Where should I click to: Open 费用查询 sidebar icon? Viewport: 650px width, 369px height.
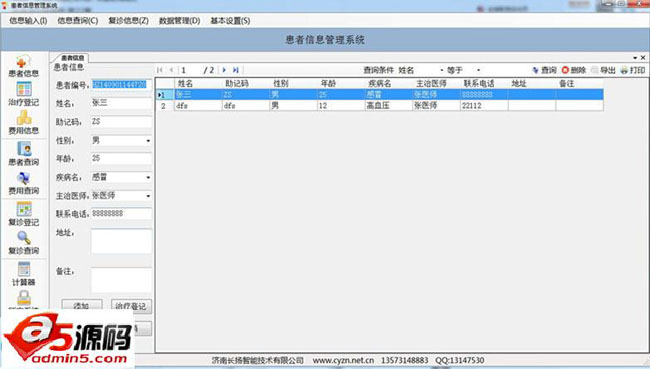click(23, 184)
